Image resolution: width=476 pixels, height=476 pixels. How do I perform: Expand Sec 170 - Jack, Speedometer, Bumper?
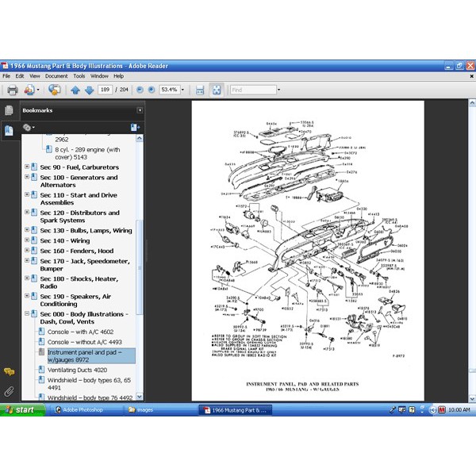[x=27, y=260]
